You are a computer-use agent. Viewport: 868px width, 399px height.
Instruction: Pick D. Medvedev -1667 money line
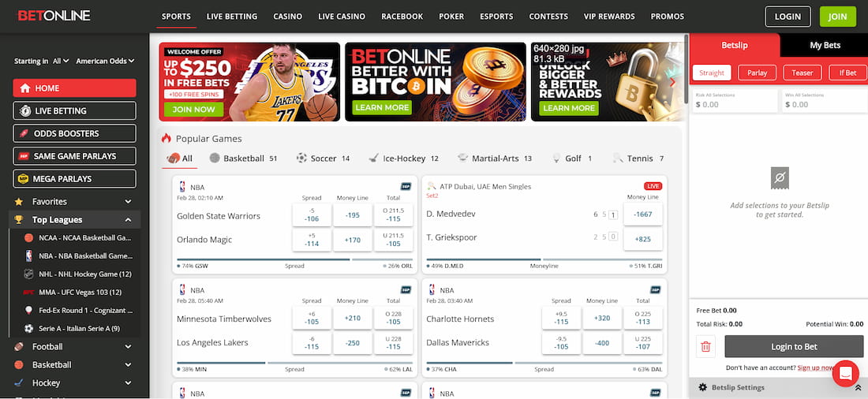click(x=642, y=214)
